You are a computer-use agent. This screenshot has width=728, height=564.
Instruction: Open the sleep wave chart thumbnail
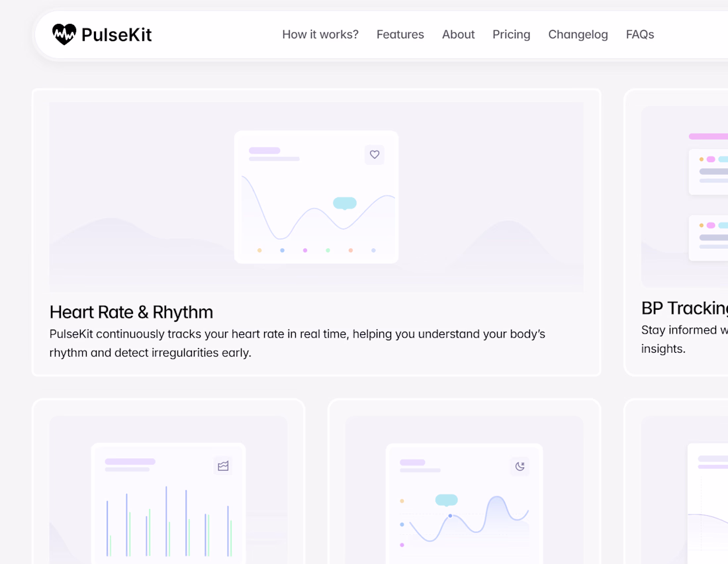coord(465,504)
